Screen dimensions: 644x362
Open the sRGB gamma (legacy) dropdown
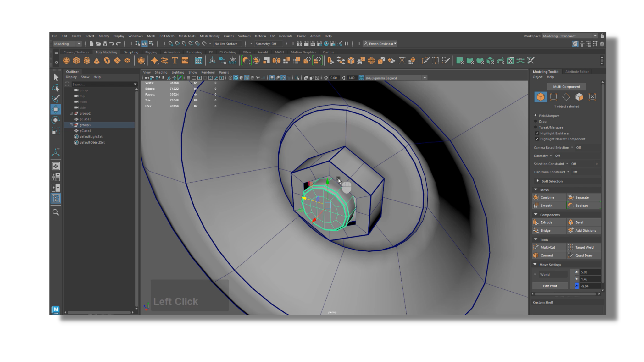tap(396, 78)
